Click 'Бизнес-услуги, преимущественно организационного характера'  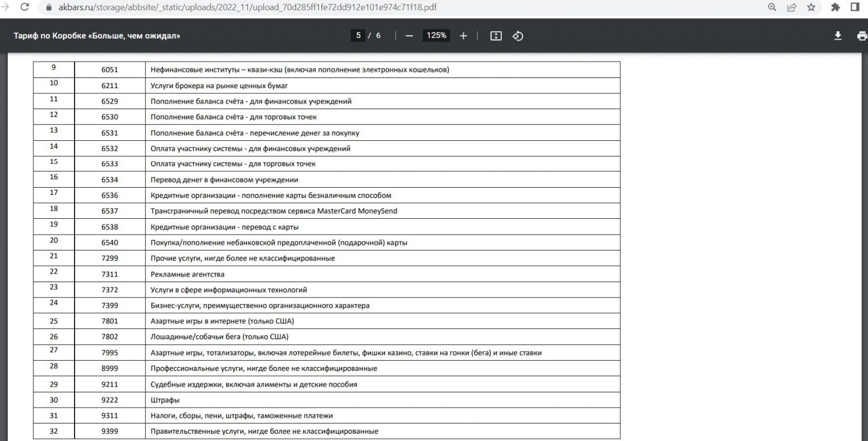[260, 305]
